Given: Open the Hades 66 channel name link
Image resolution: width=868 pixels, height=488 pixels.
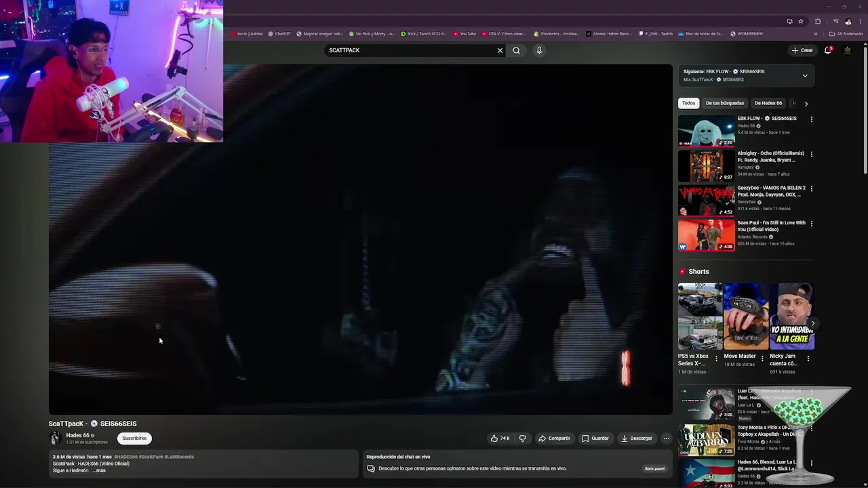Looking at the screenshot, I should [x=77, y=435].
